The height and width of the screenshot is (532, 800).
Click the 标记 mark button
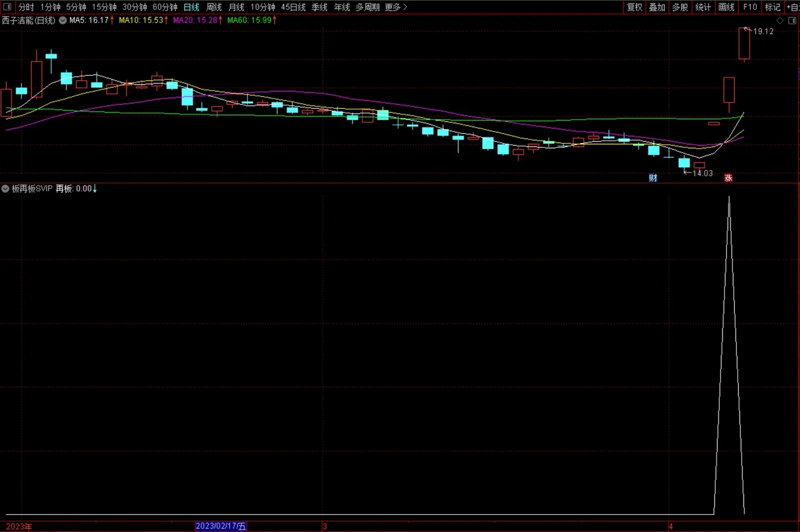[x=772, y=7]
